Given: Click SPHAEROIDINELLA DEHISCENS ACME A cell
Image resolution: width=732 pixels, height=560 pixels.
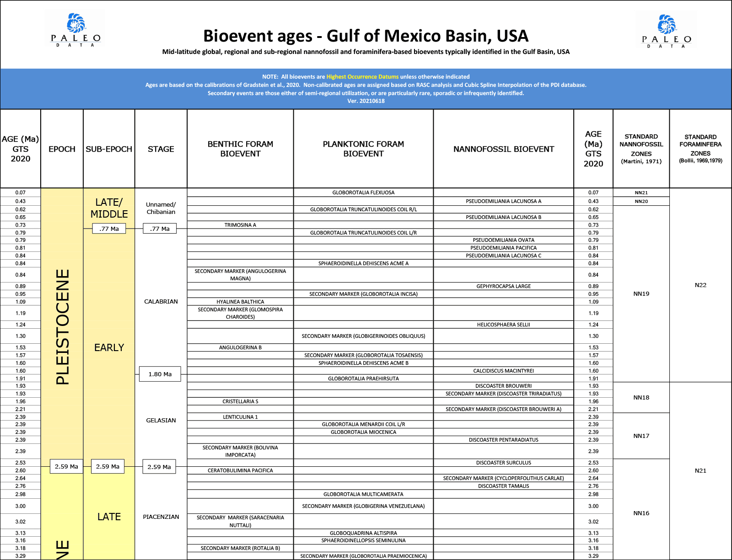Looking at the screenshot, I should click(363, 263).
